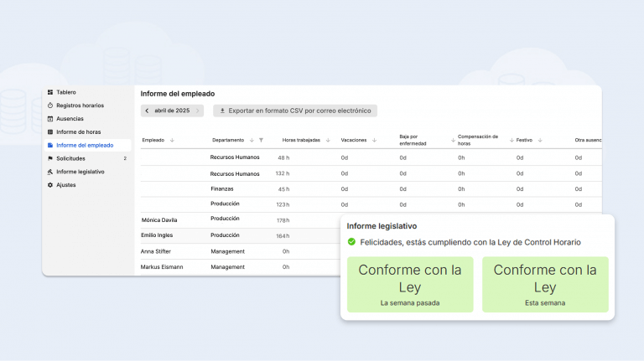Sort by Compensación de horas arrow
Image resolution: width=644 pixels, height=361 pixels.
click(x=512, y=141)
